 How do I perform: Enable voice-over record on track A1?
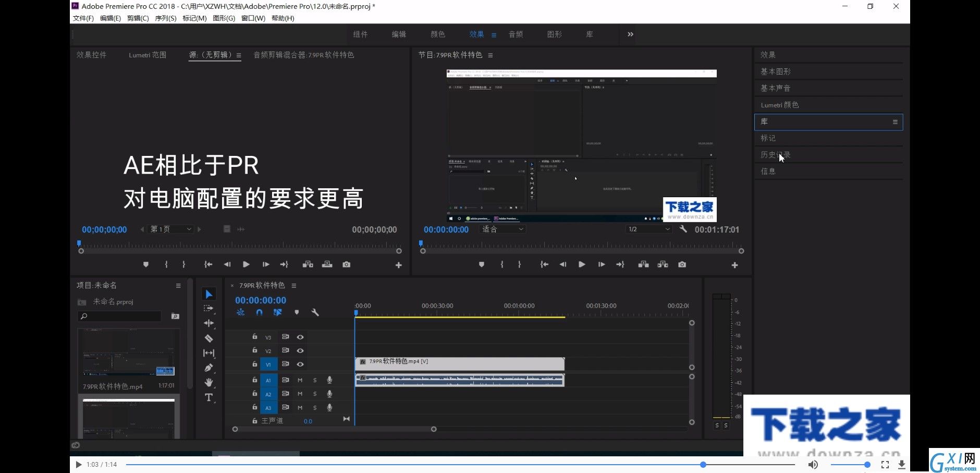329,380
